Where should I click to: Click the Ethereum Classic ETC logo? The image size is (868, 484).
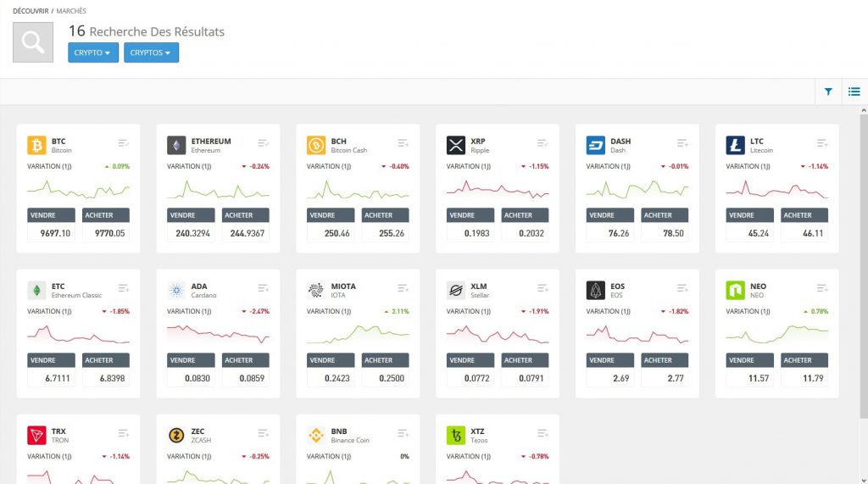coord(36,290)
